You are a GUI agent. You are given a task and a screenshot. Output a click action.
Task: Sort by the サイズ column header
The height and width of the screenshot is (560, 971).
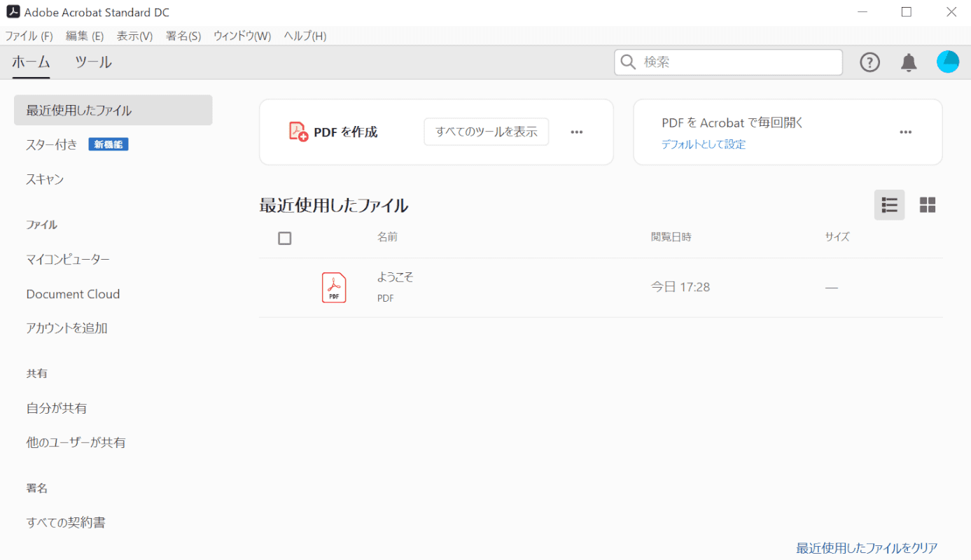click(x=837, y=237)
